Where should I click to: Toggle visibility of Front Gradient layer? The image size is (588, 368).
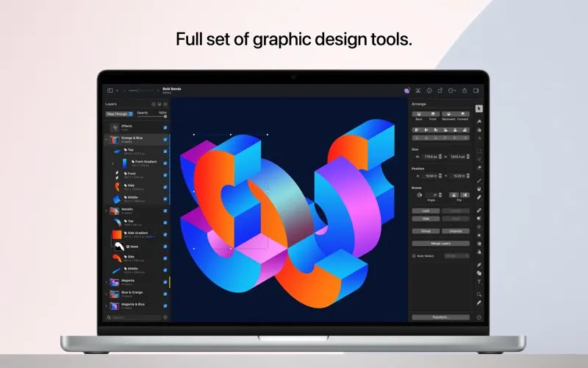tap(165, 163)
